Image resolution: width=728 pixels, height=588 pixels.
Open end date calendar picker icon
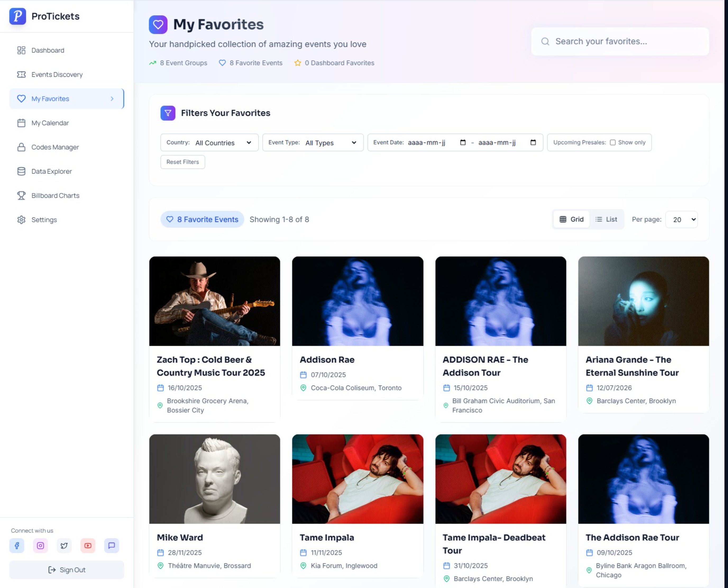(533, 142)
